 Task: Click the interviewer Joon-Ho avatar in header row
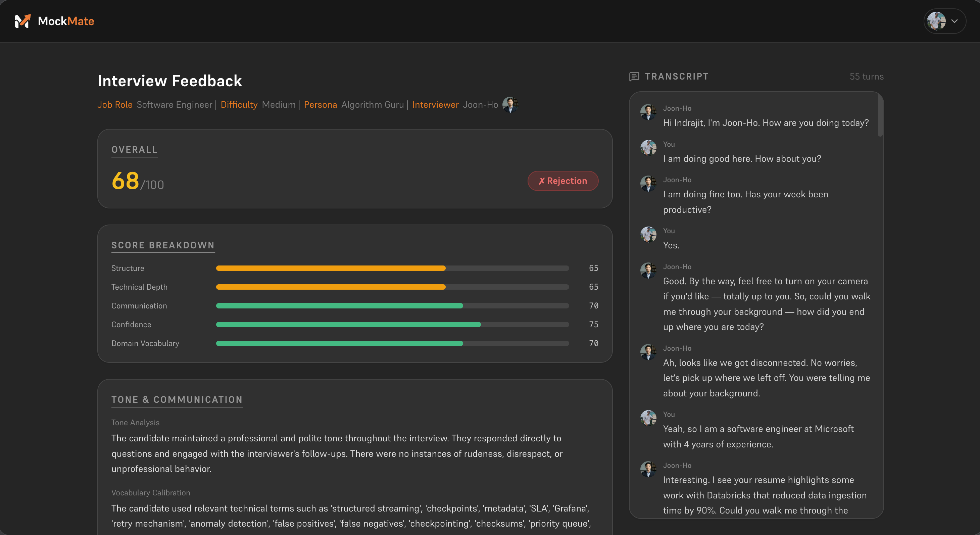[x=510, y=105]
